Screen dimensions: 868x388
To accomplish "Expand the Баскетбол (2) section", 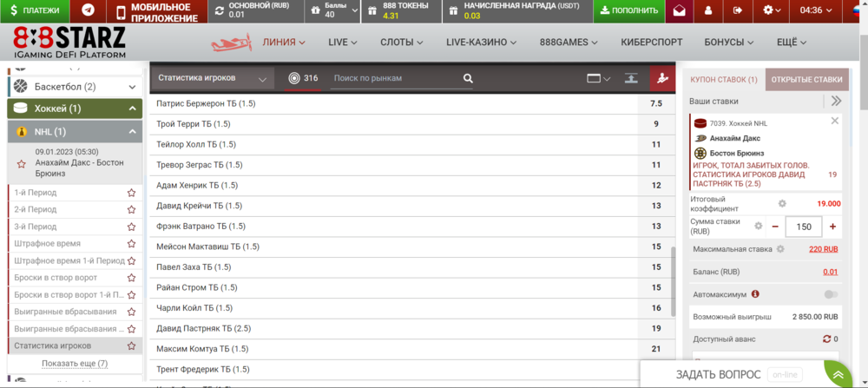I will pos(76,87).
